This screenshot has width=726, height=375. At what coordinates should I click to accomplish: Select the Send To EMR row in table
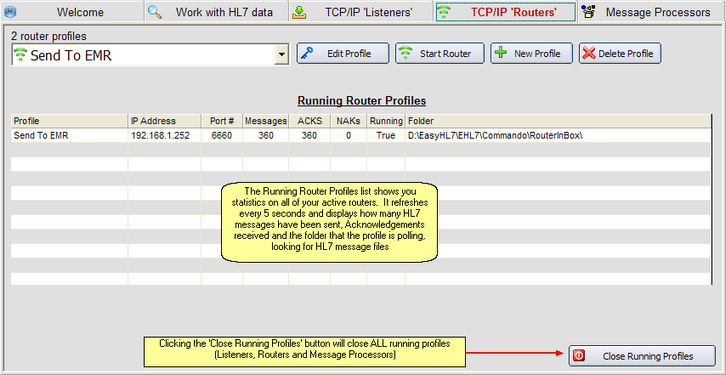(361, 136)
